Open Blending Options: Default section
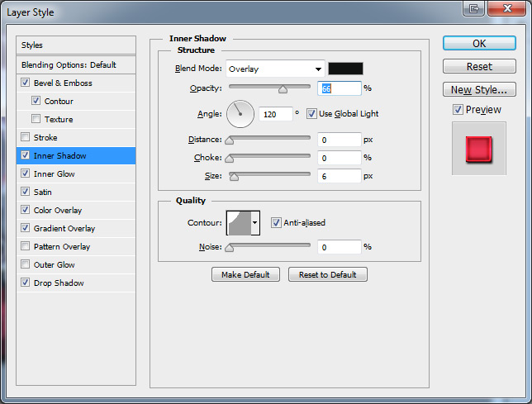 [69, 64]
